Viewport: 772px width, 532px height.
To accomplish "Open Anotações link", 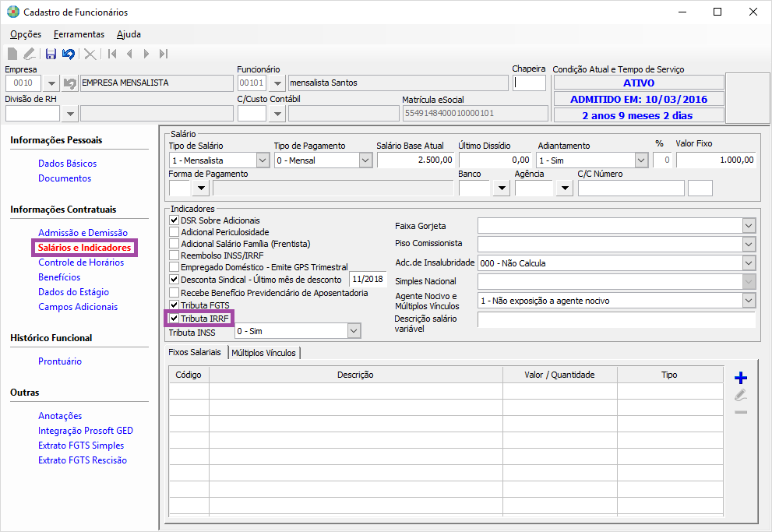I will [60, 416].
